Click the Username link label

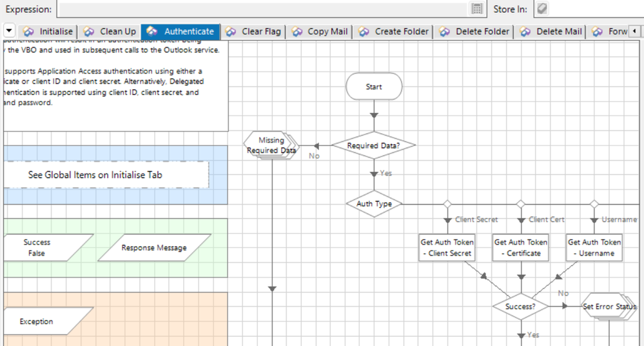click(x=620, y=219)
